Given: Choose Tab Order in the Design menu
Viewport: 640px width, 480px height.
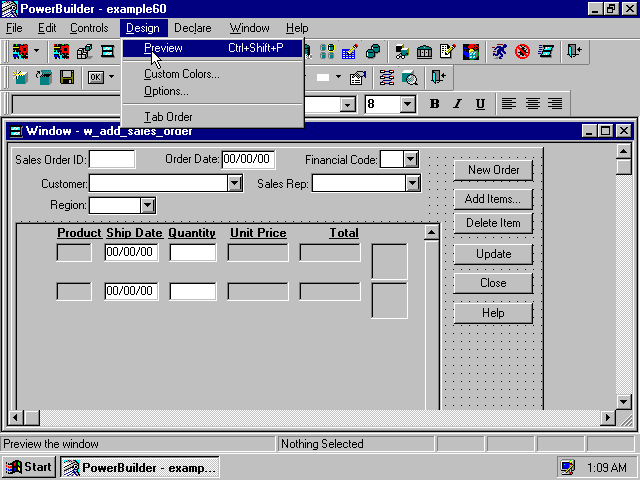Looking at the screenshot, I should click(212, 117).
